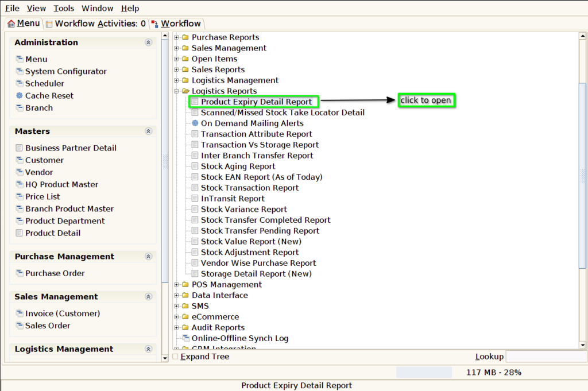Screen dimensions: 588x391
Task: Click the HQ Product Master icon
Action: [20, 184]
